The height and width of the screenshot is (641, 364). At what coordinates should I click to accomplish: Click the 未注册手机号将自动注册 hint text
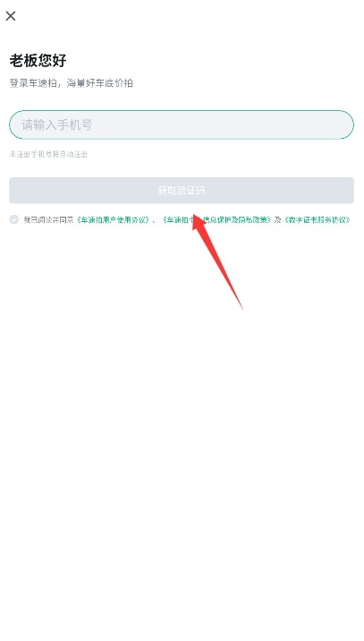(x=48, y=154)
